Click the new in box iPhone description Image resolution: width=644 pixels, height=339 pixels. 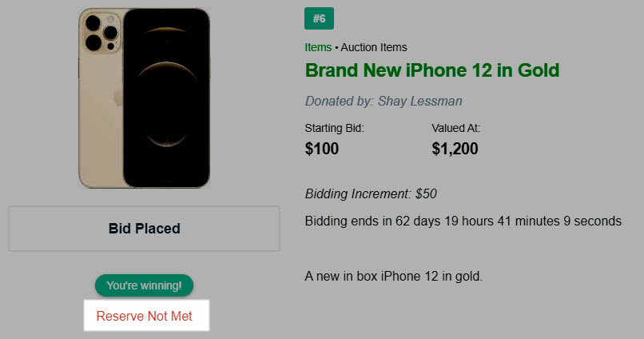393,276
